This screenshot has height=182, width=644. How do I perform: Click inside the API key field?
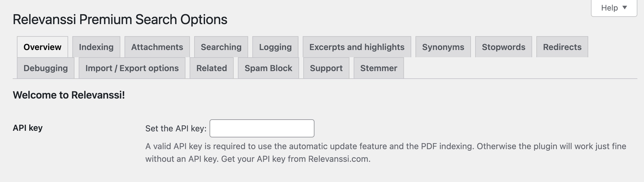click(262, 128)
